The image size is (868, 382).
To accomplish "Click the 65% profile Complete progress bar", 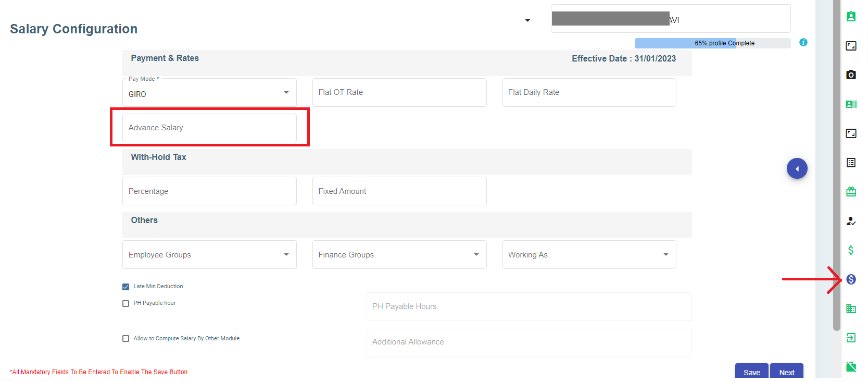I will (x=712, y=43).
